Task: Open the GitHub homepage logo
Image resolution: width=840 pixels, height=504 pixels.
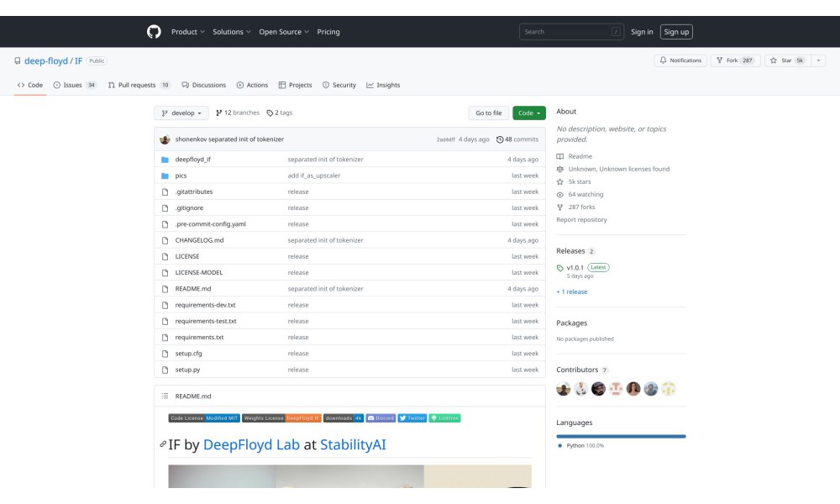Action: click(x=154, y=32)
